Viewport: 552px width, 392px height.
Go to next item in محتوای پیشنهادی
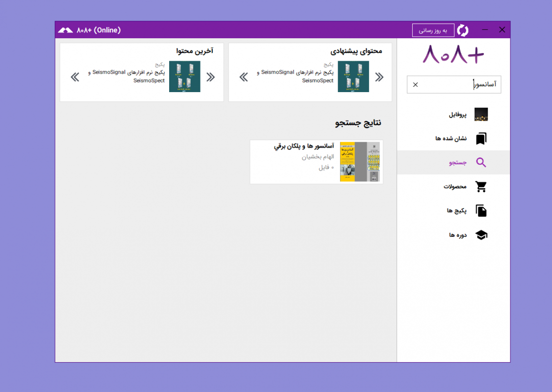click(x=244, y=77)
